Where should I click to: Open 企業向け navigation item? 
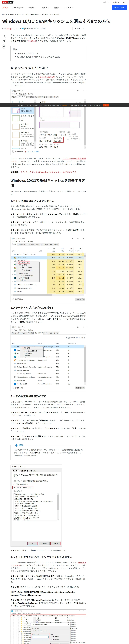pos(32,8)
